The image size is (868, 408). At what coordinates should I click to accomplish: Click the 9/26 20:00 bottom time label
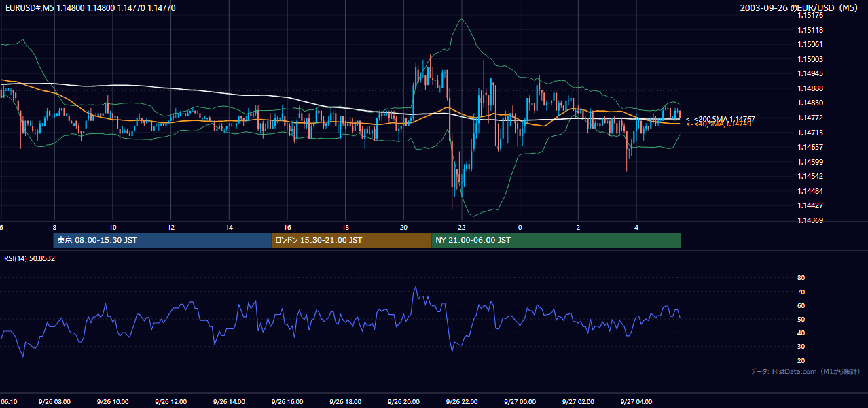point(403,402)
